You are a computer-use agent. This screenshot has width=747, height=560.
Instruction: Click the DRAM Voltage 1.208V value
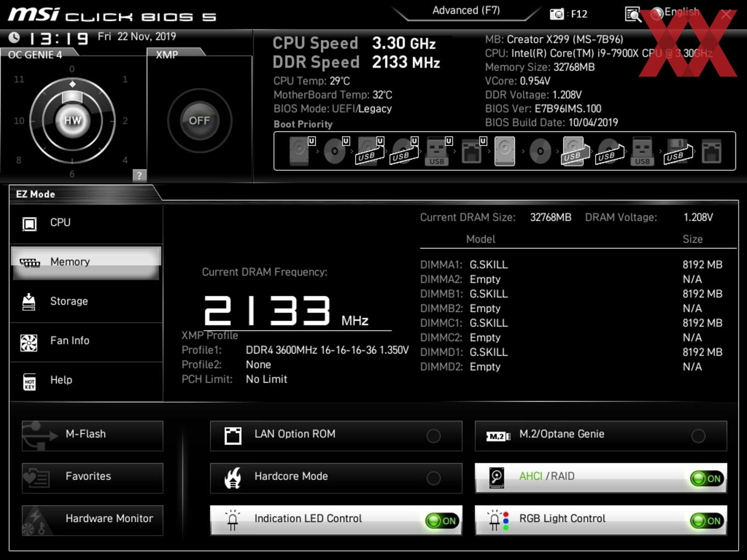coord(698,217)
